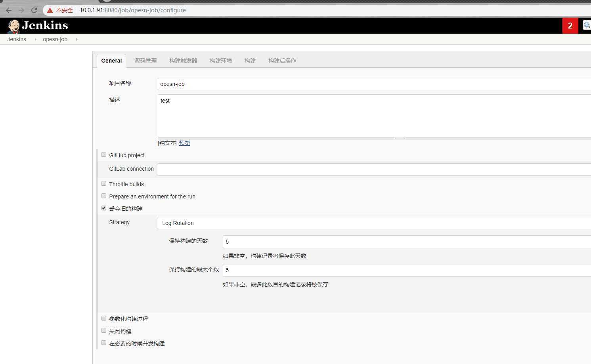Screen dimensions: 591x364
Task: Click the insecure site warning icon
Action: [x=50, y=10]
